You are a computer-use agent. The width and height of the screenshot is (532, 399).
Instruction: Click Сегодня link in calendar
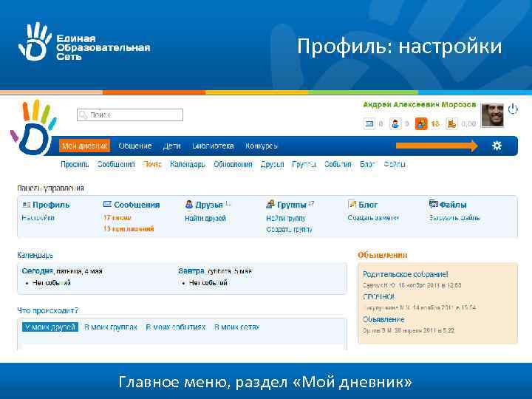pos(38,271)
